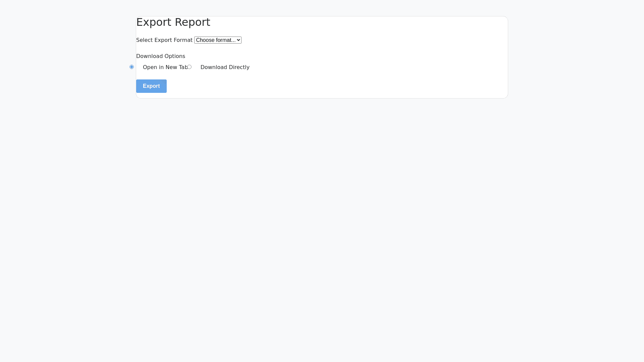
Task: Activate the blue Export control
Action: click(x=151, y=86)
